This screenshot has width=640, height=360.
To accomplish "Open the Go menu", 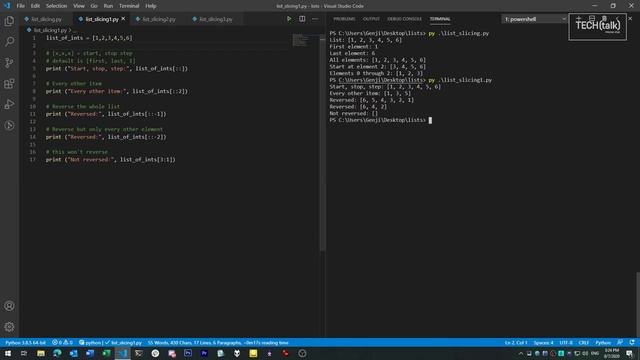I will 94,6.
